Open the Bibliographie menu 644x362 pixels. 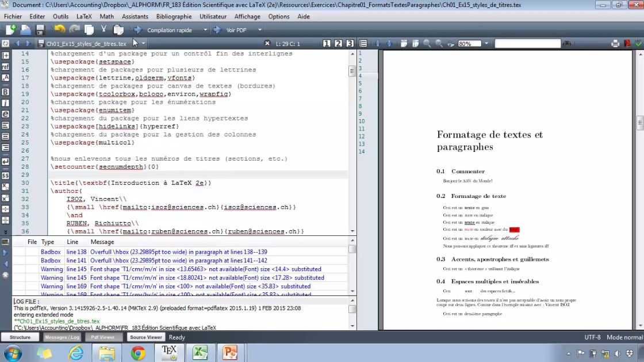(x=174, y=17)
